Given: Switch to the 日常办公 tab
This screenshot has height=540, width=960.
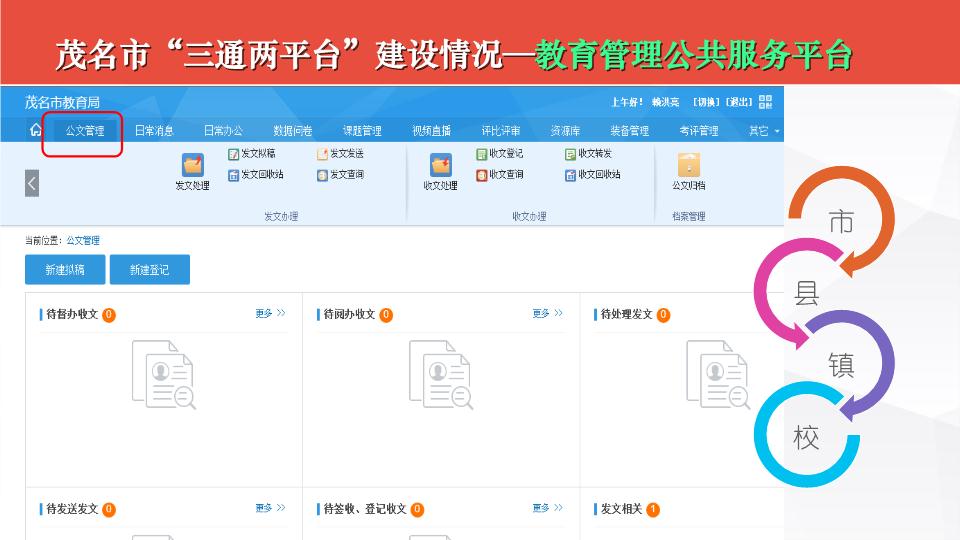Looking at the screenshot, I should (x=223, y=131).
